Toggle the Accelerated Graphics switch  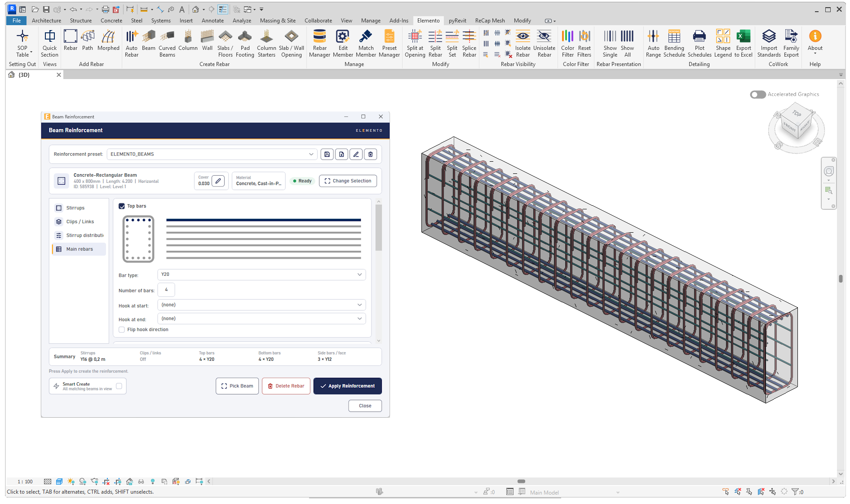click(757, 94)
